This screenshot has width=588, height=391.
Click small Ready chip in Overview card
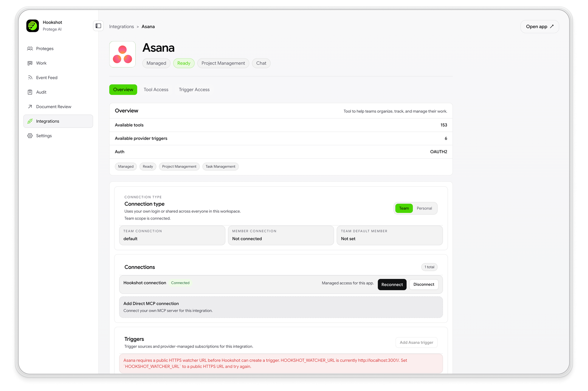(148, 166)
